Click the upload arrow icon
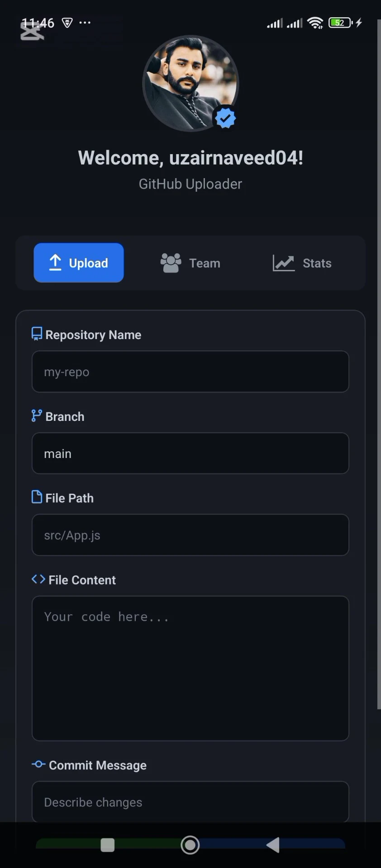The image size is (381, 868). point(55,263)
